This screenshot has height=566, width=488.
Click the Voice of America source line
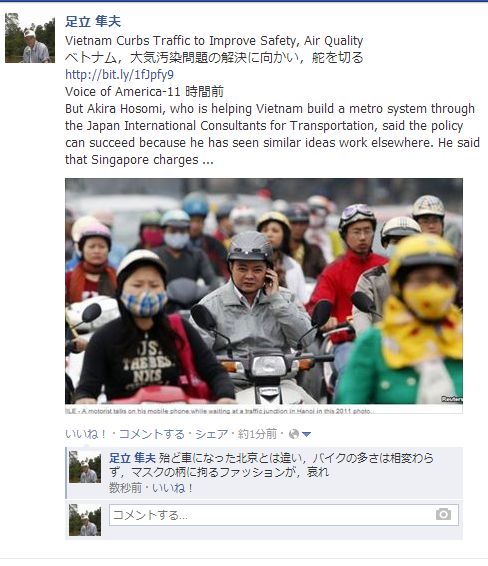[144, 91]
